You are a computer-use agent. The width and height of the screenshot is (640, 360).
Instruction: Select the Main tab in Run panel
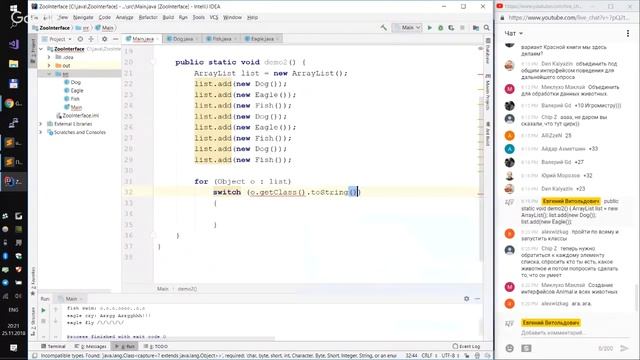(x=71, y=299)
